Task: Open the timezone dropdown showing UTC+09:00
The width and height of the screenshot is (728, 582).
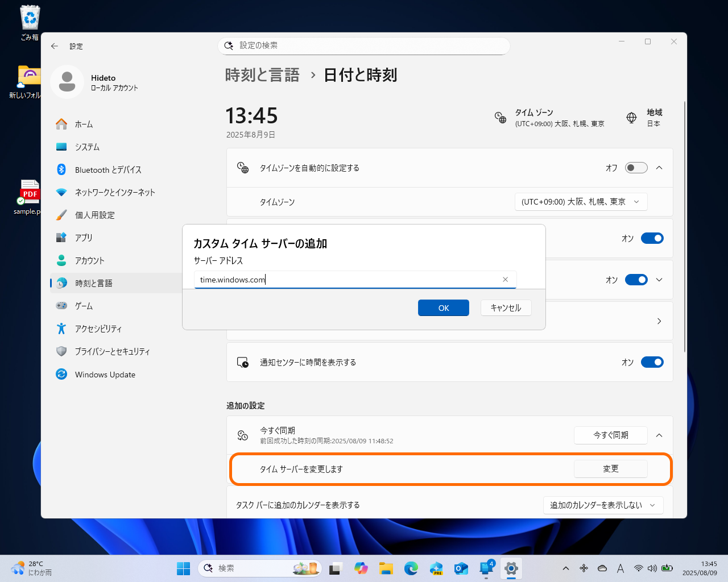Action: [581, 202]
